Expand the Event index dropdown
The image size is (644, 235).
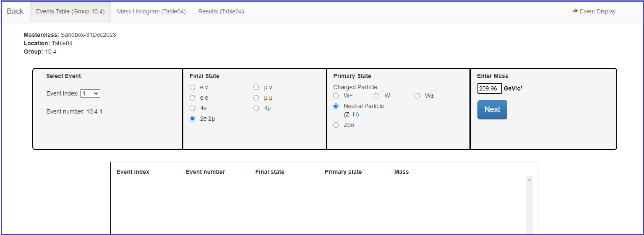[x=90, y=93]
